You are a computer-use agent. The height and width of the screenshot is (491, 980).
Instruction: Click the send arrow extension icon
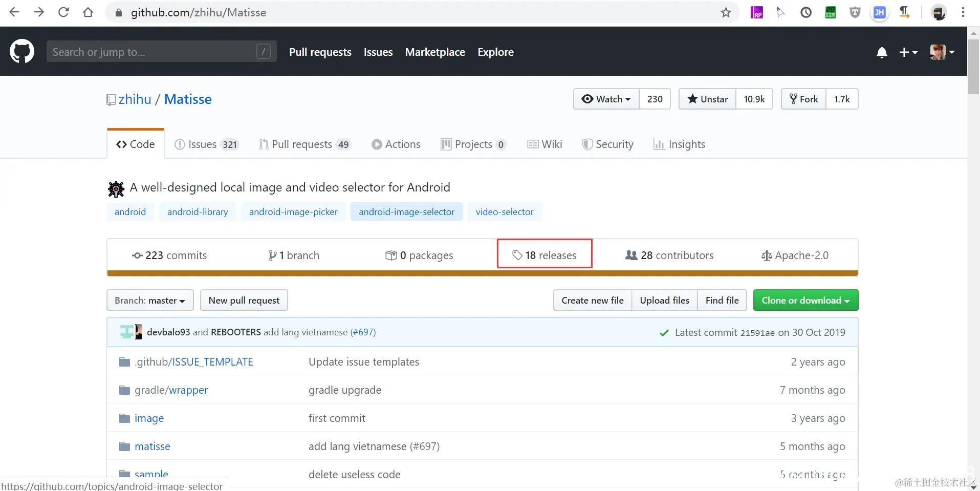(781, 12)
